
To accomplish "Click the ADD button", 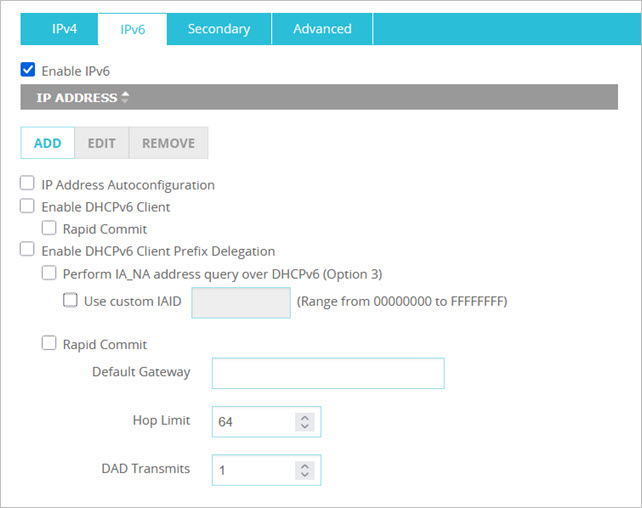I will (x=47, y=143).
